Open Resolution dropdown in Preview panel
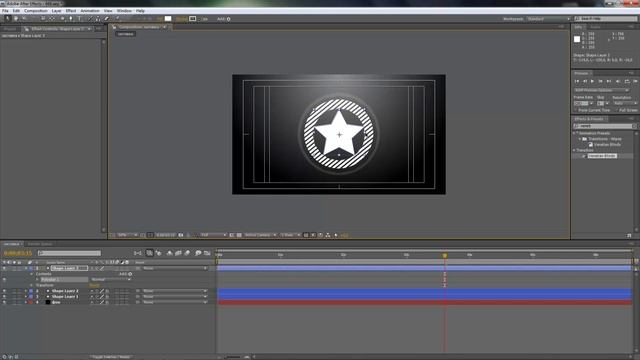The height and width of the screenshot is (360, 640). point(626,103)
